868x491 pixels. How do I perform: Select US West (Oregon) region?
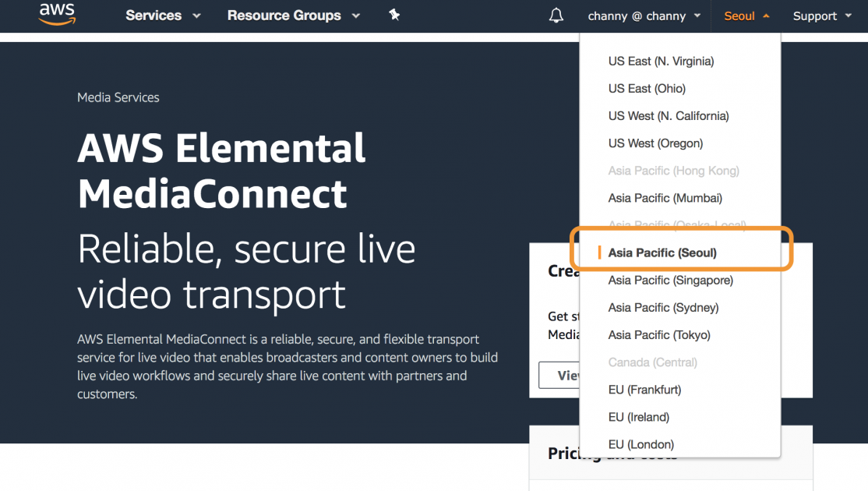[x=655, y=143]
